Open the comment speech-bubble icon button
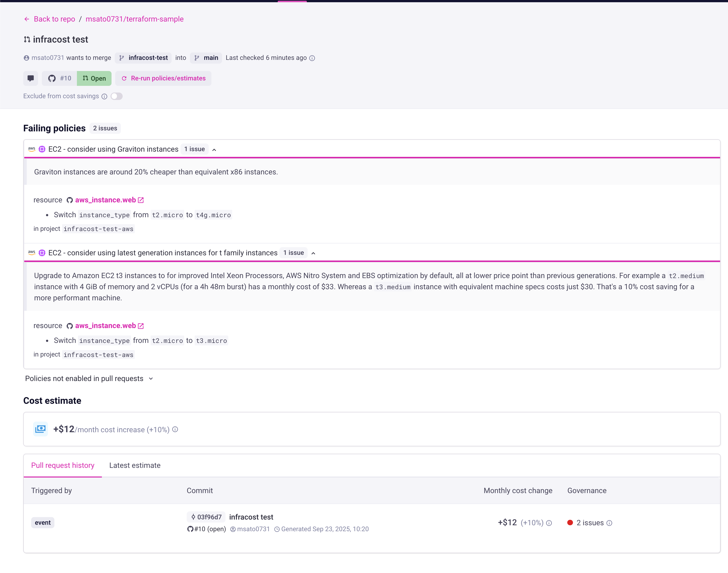Screen dimensions: 728x573 point(30,78)
